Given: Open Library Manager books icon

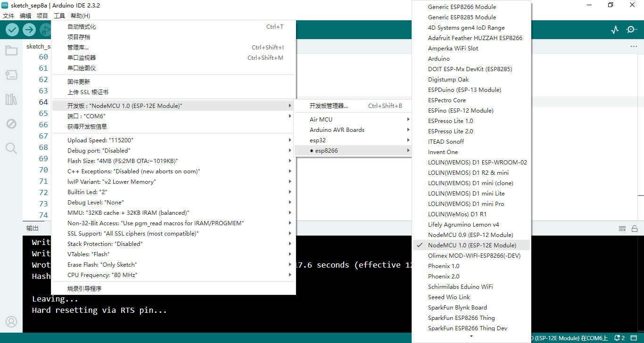Looking at the screenshot, I should (11, 99).
